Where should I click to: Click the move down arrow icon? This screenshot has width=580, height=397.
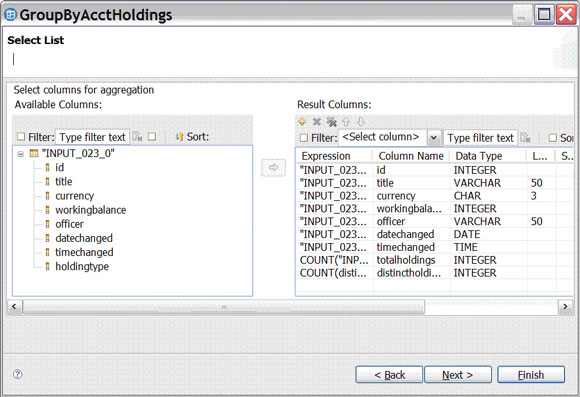tap(361, 121)
